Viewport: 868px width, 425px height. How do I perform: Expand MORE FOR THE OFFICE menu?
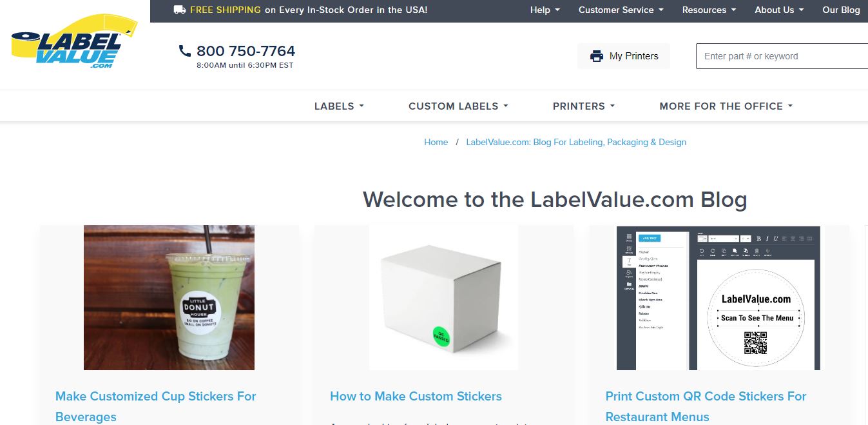pyautogui.click(x=726, y=106)
